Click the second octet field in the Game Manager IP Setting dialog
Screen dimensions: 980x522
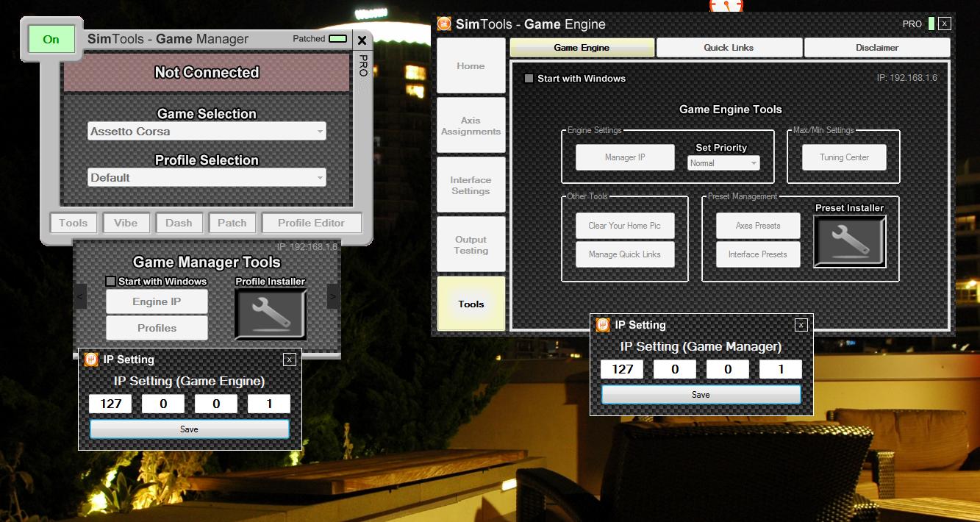click(x=675, y=369)
